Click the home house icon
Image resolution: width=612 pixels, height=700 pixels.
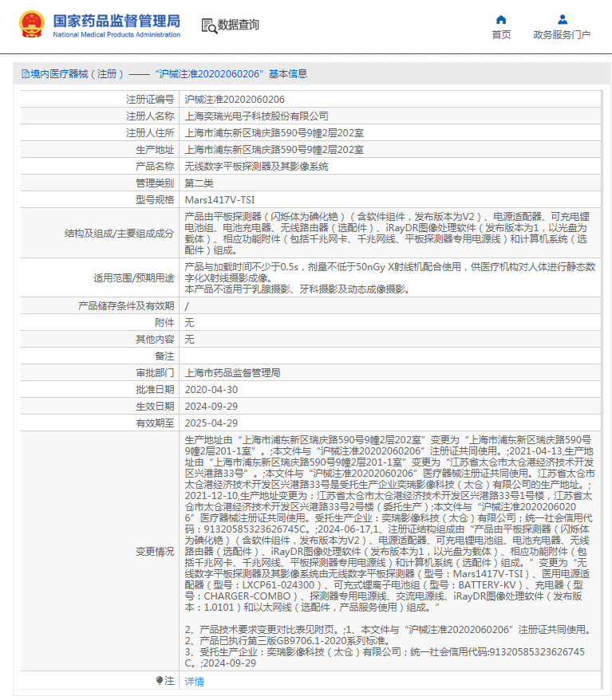click(x=501, y=19)
